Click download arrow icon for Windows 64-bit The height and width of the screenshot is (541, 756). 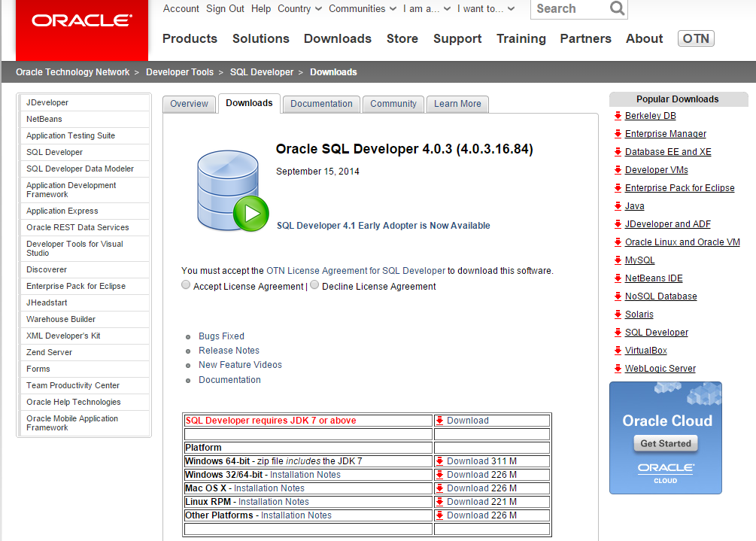click(440, 461)
